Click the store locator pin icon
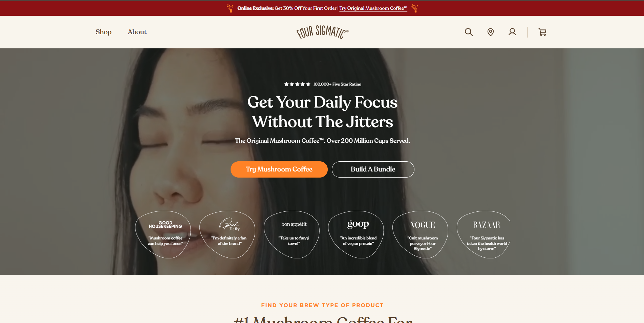The image size is (644, 323). click(x=490, y=32)
